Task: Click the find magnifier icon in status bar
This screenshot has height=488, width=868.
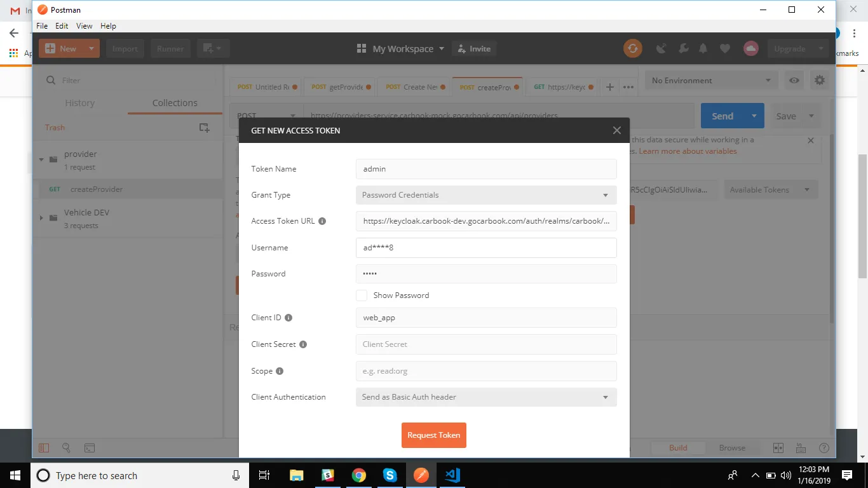Action: [66, 448]
